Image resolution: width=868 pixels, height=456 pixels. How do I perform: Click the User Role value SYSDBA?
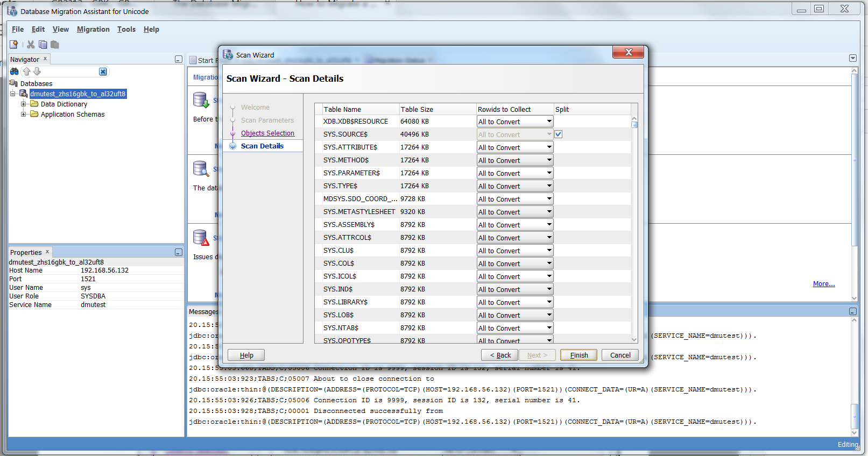coord(93,296)
